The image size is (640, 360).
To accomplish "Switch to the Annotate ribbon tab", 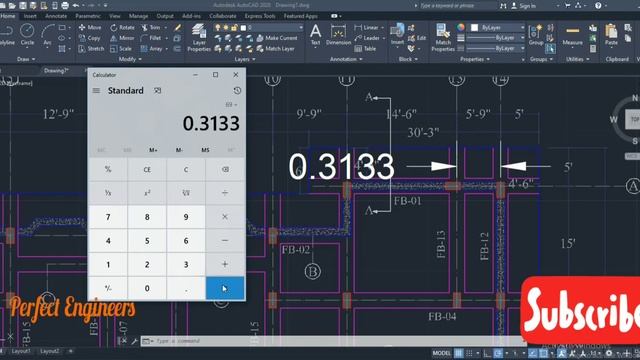I will 56,16.
